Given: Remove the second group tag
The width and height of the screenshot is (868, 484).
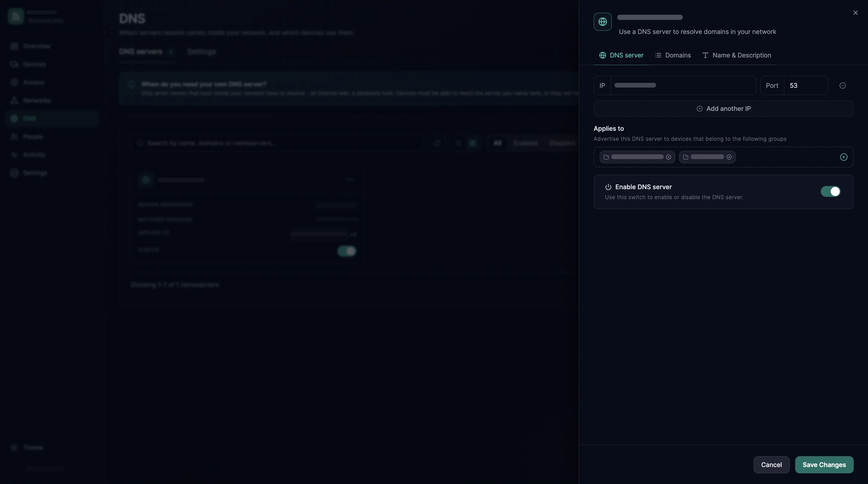Looking at the screenshot, I should click(729, 157).
